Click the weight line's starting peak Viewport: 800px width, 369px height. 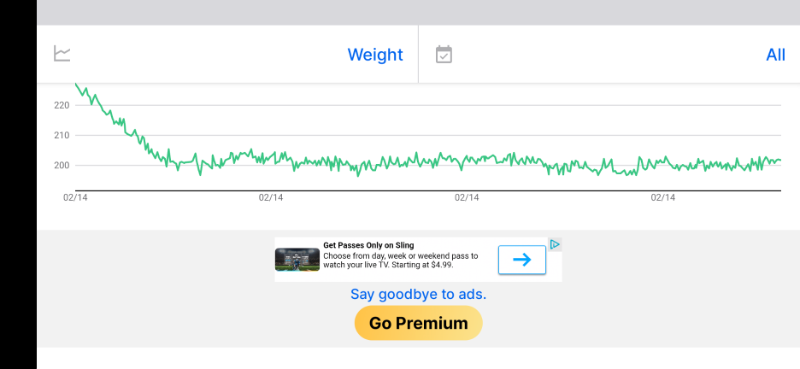click(x=76, y=84)
